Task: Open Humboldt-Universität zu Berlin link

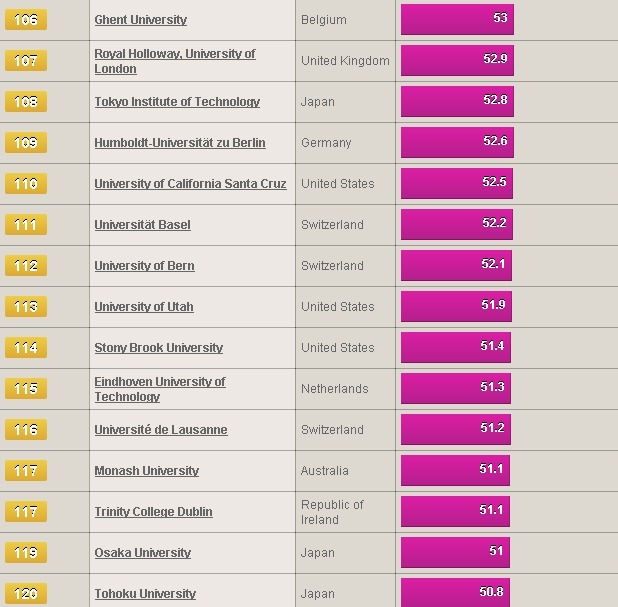Action: [180, 143]
